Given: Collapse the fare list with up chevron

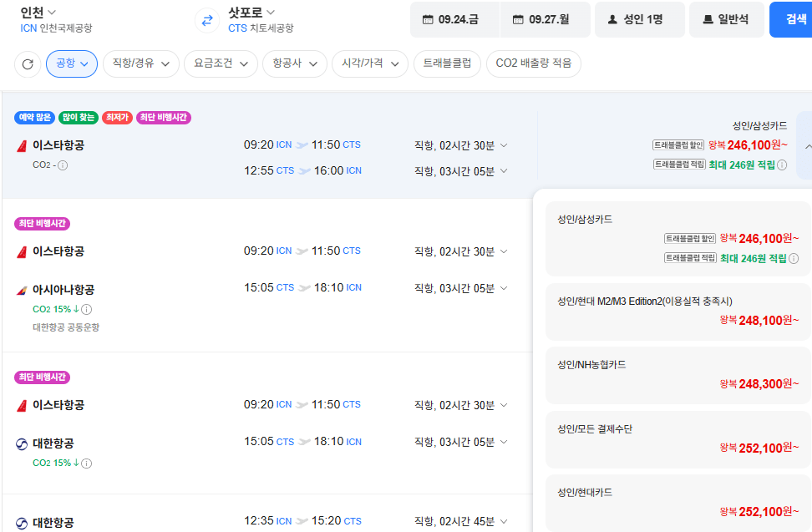Looking at the screenshot, I should 806,146.
